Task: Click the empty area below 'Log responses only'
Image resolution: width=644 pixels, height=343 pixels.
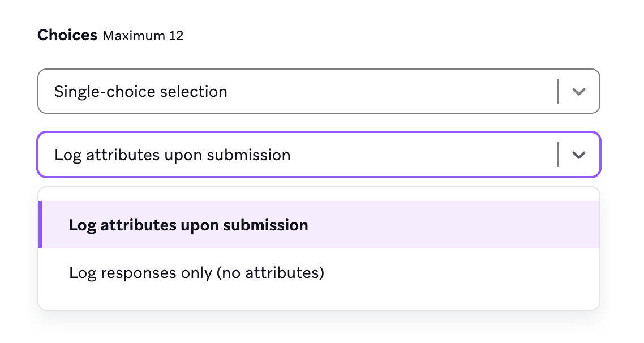Action: click(319, 303)
